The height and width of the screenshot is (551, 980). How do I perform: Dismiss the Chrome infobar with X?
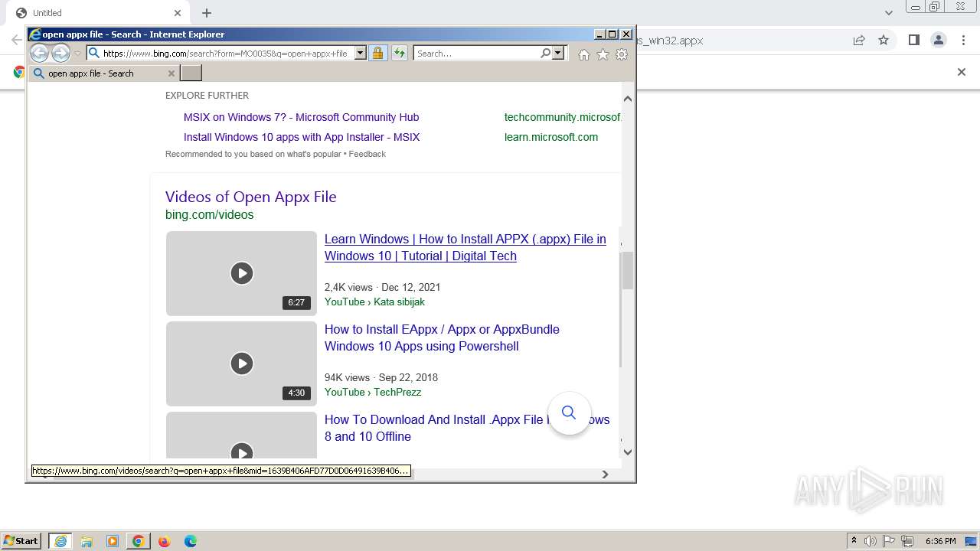(962, 72)
